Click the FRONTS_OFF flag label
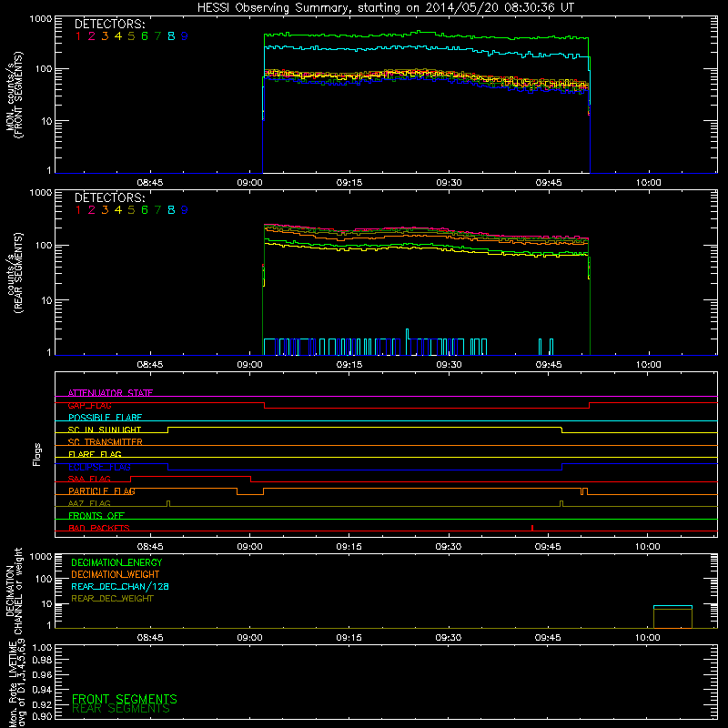 (x=96, y=515)
